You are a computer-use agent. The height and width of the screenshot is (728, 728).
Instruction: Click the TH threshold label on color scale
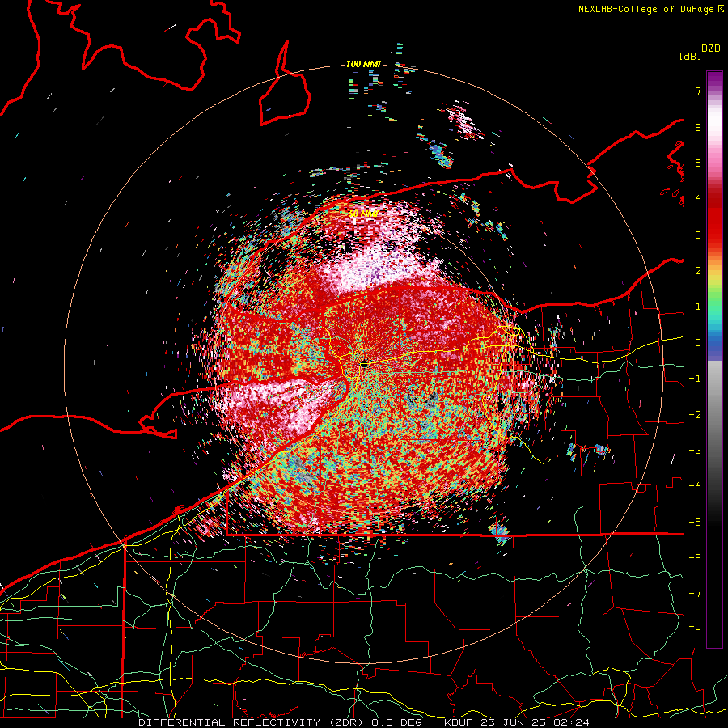click(x=695, y=630)
